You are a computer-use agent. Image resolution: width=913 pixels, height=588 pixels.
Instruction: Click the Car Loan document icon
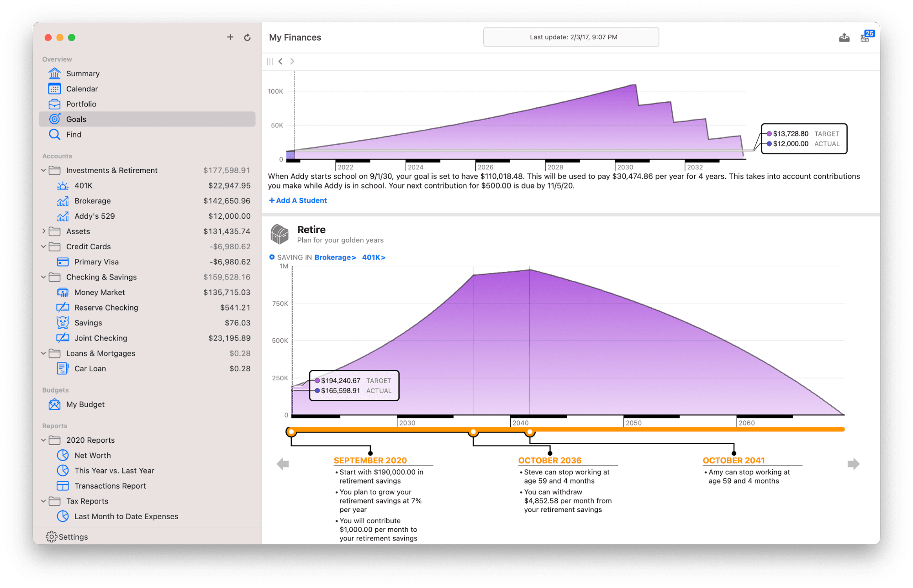(63, 368)
